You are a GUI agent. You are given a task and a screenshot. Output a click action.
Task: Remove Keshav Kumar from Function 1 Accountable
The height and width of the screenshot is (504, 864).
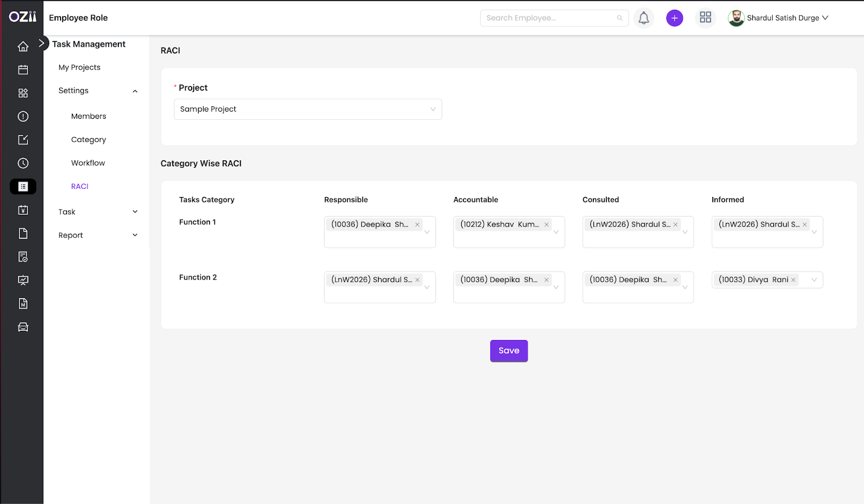(546, 224)
